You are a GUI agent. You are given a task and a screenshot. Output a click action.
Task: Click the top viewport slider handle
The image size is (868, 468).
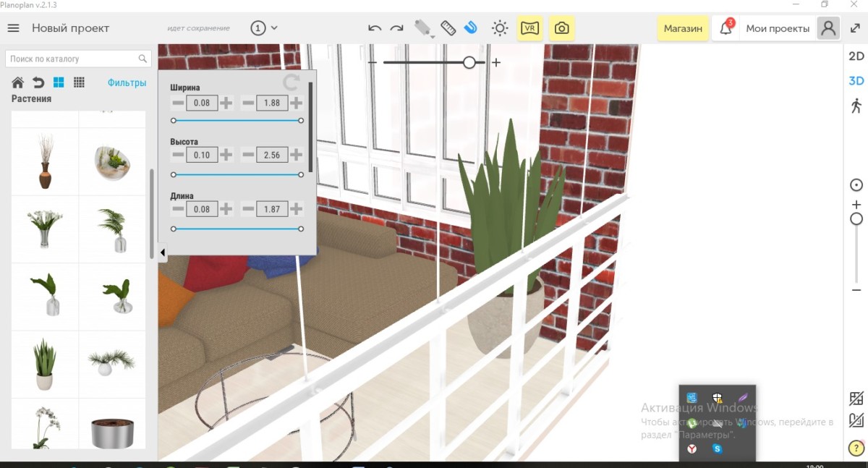[469, 63]
